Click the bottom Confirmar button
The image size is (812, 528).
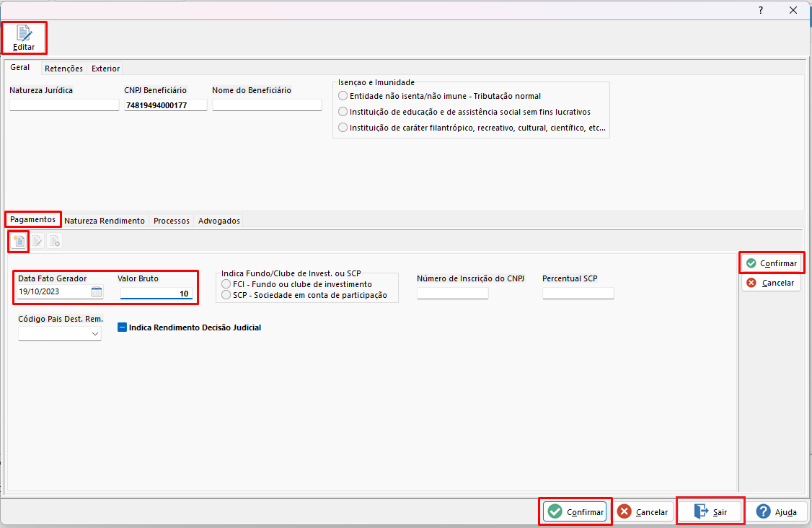575,512
